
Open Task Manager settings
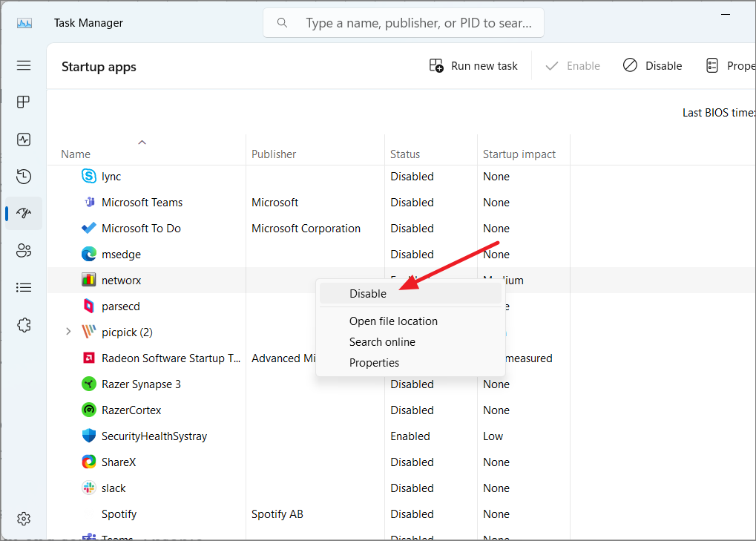(x=23, y=519)
